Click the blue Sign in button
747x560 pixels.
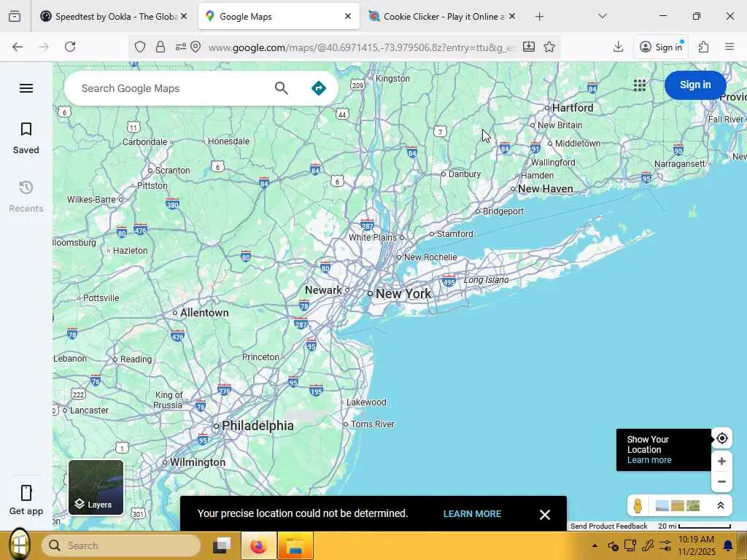[695, 85]
